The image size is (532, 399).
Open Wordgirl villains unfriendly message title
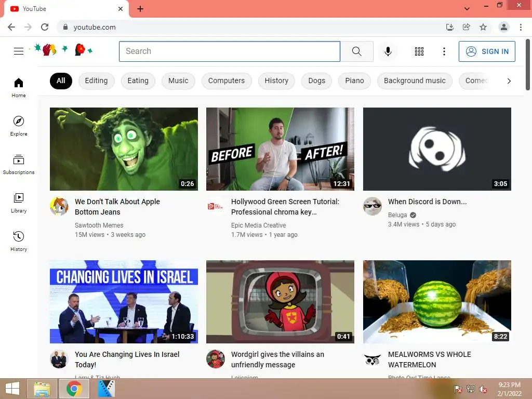pos(277,360)
